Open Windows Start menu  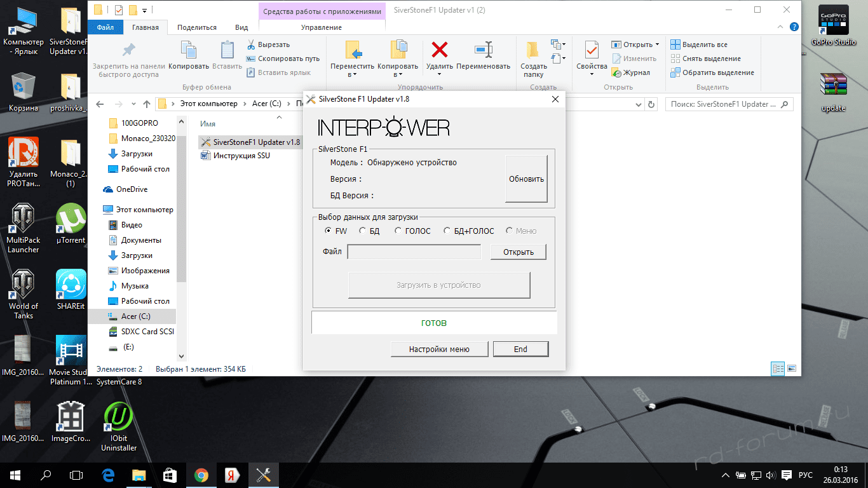pyautogui.click(x=15, y=475)
